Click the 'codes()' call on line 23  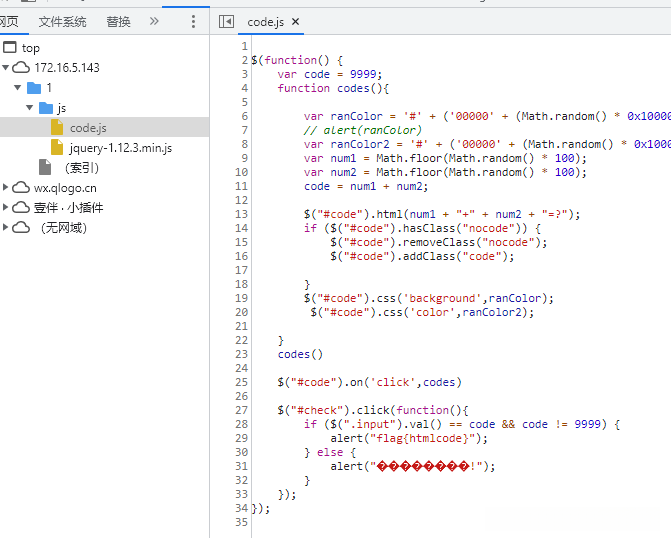coord(300,354)
